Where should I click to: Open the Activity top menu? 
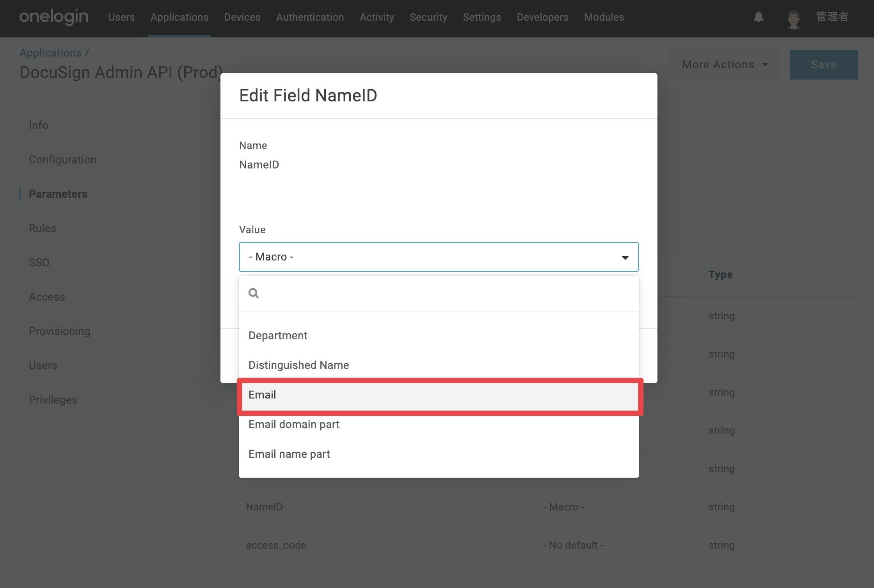(x=377, y=17)
